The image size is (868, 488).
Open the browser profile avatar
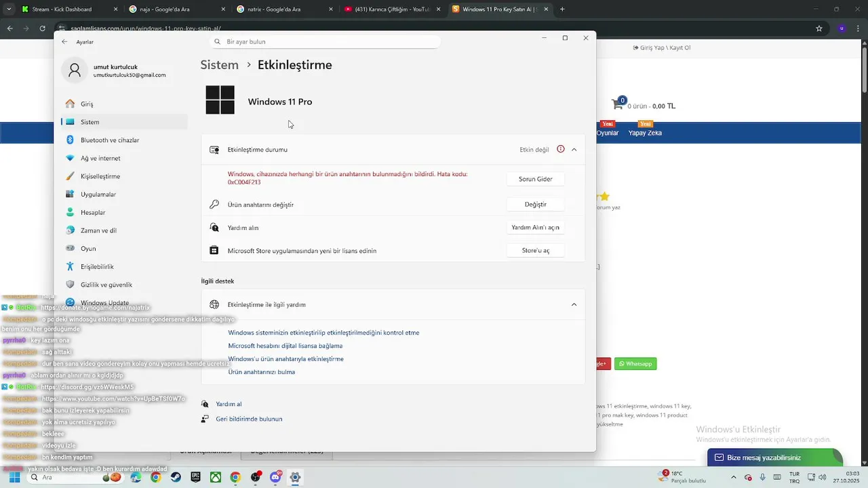842,28
